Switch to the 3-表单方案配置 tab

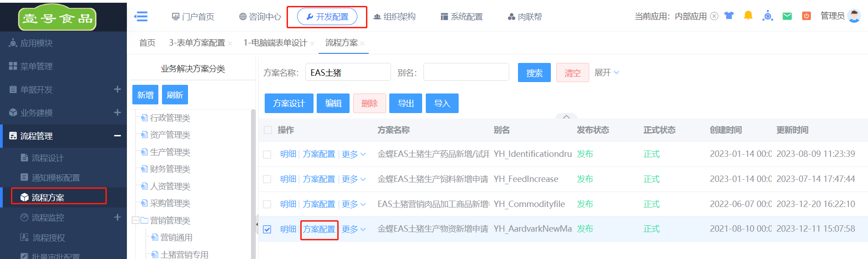197,43
